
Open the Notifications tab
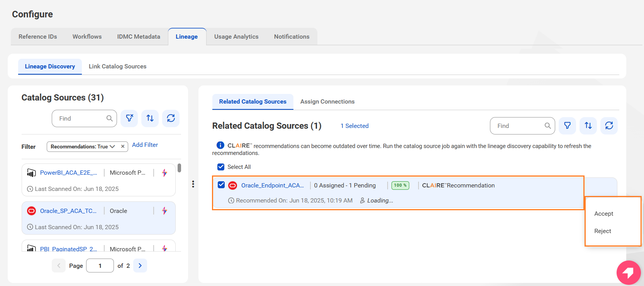point(292,37)
